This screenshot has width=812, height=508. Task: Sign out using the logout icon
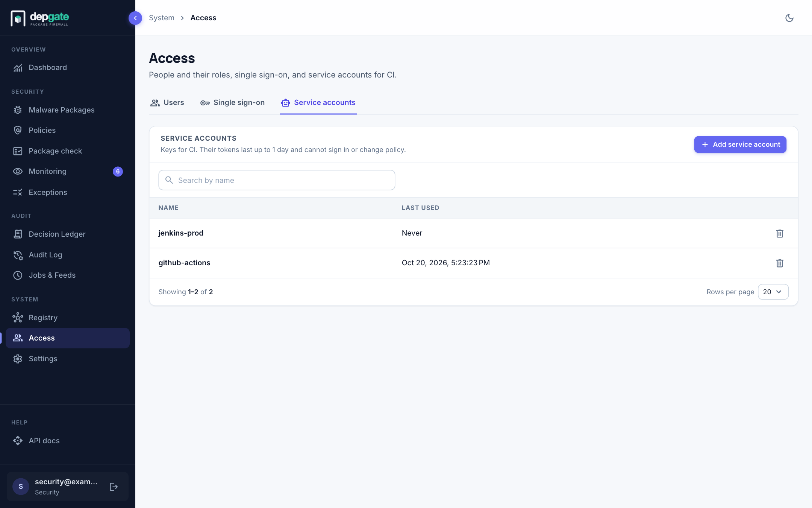(x=114, y=487)
